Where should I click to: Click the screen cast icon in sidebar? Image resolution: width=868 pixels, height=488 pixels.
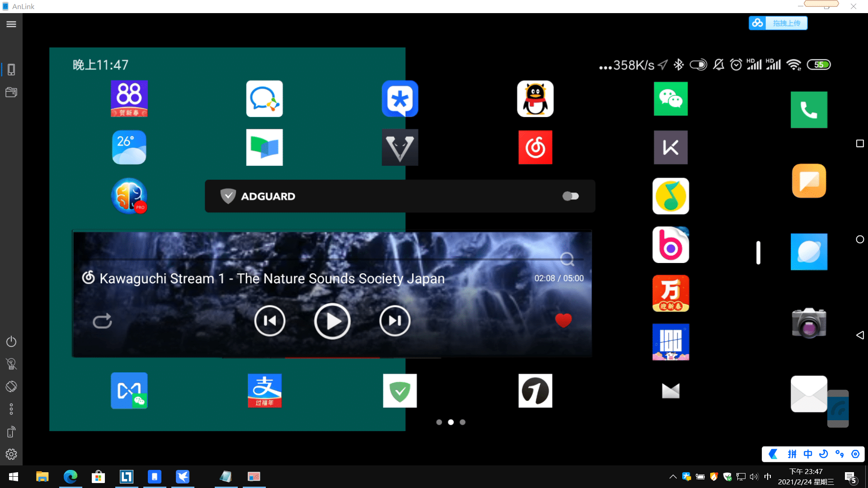11,432
